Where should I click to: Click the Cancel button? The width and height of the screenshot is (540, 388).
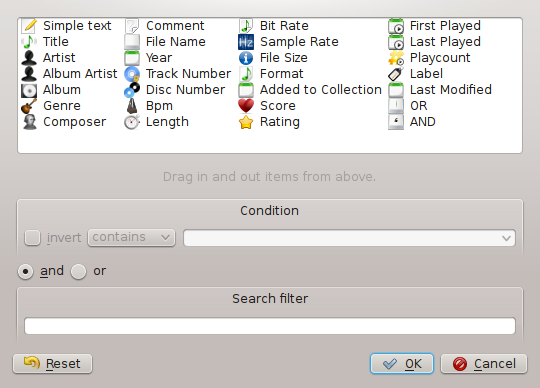point(484,364)
